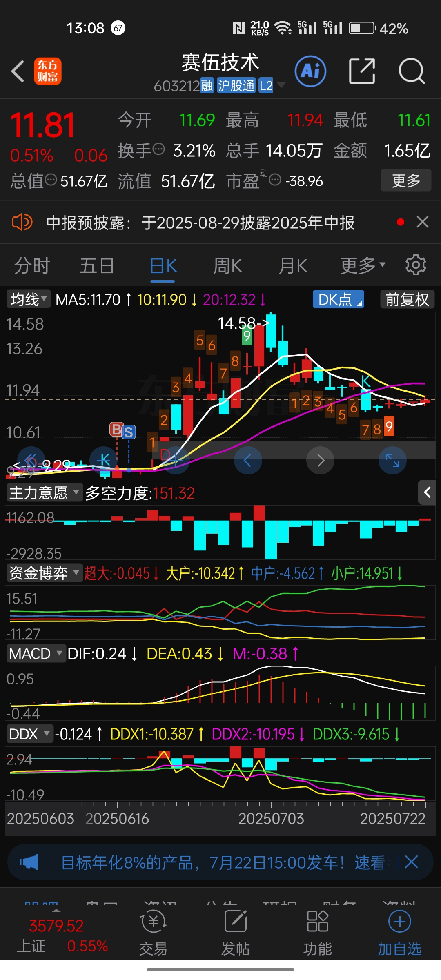Image resolution: width=441 pixels, height=980 pixels.
Task: Launch the Ai assistant icon
Action: click(310, 71)
